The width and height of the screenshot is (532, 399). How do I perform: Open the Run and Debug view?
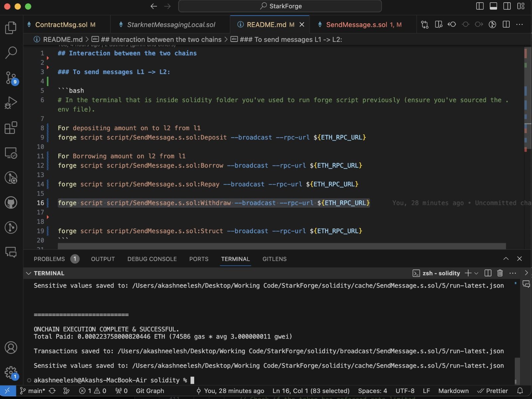[x=11, y=103]
